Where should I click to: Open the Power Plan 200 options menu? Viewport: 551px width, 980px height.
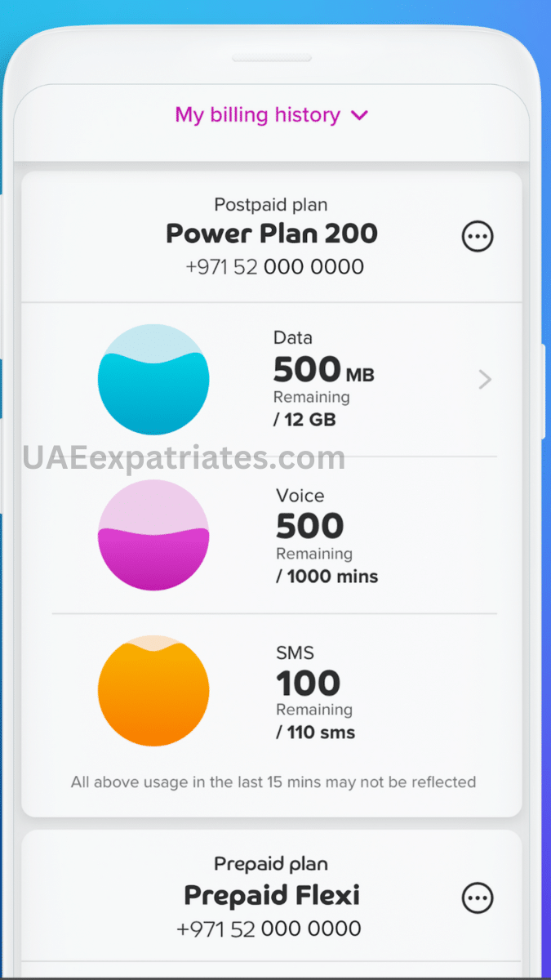coord(478,237)
